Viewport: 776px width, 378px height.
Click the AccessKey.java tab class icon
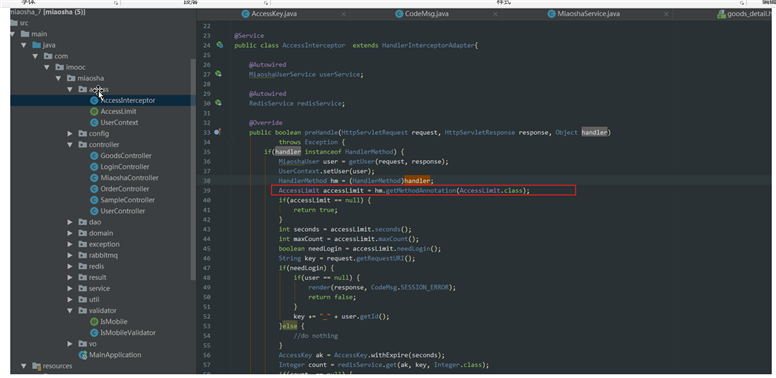[x=245, y=14]
